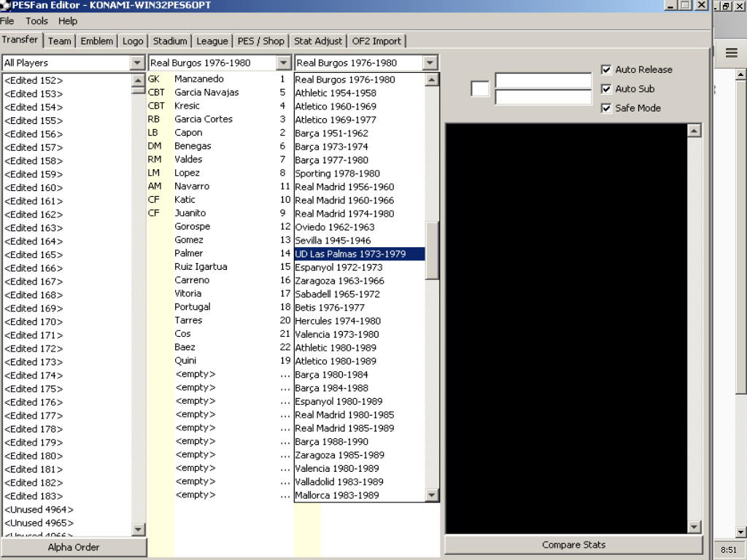Click the PESFan Editor title bar app icon
This screenshot has height=560, width=747.
click(x=5, y=5)
